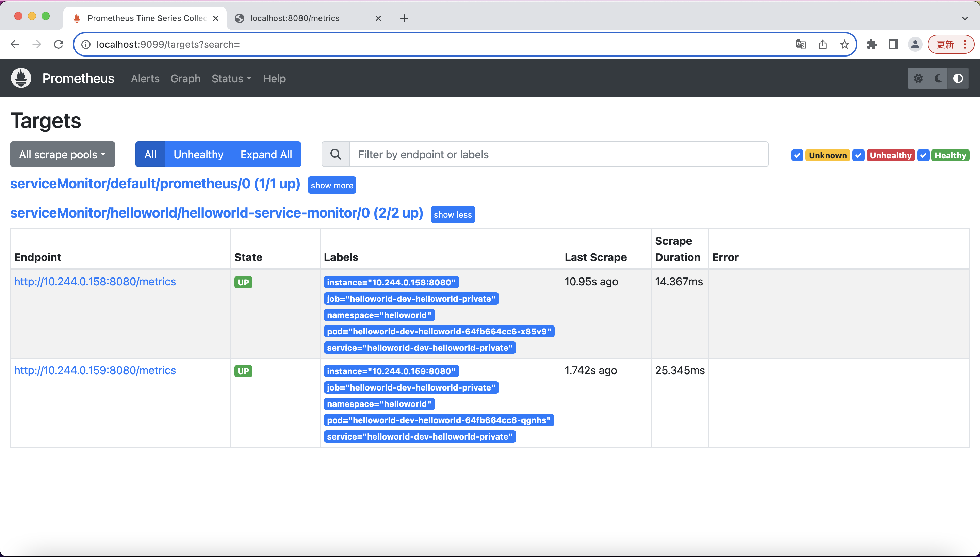Uncheck the Unknown state filter
Screen dimensions: 980x557
tap(797, 155)
